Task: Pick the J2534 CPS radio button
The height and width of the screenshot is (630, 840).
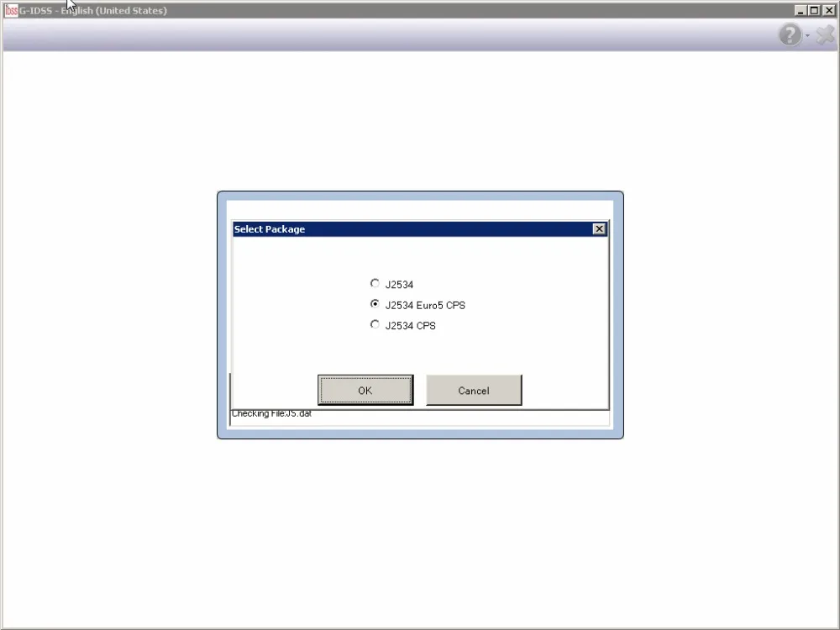Action: 375,324
